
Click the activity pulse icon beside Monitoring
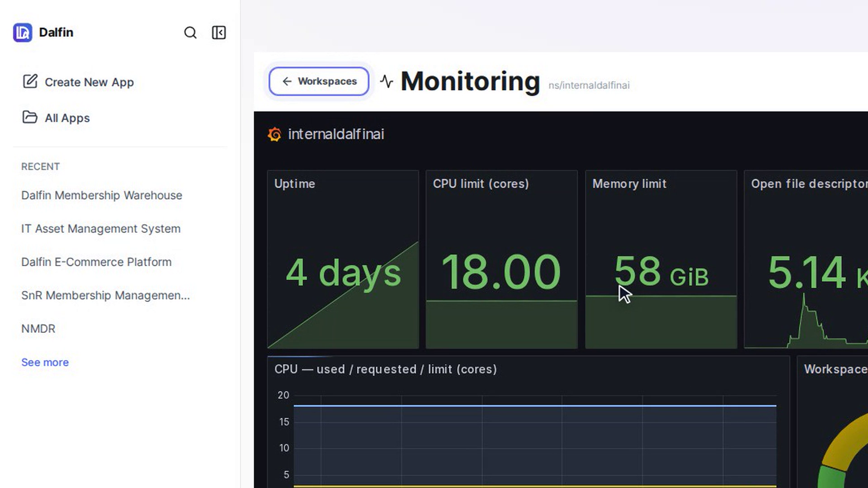click(x=387, y=81)
